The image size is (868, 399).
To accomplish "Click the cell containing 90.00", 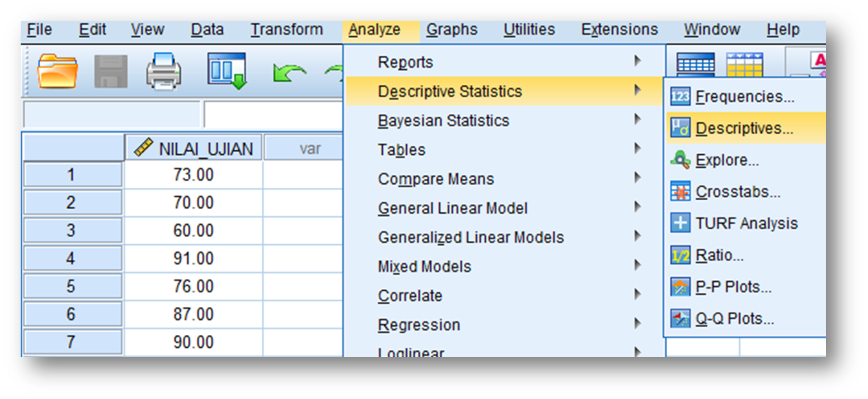I will pyautogui.click(x=194, y=342).
